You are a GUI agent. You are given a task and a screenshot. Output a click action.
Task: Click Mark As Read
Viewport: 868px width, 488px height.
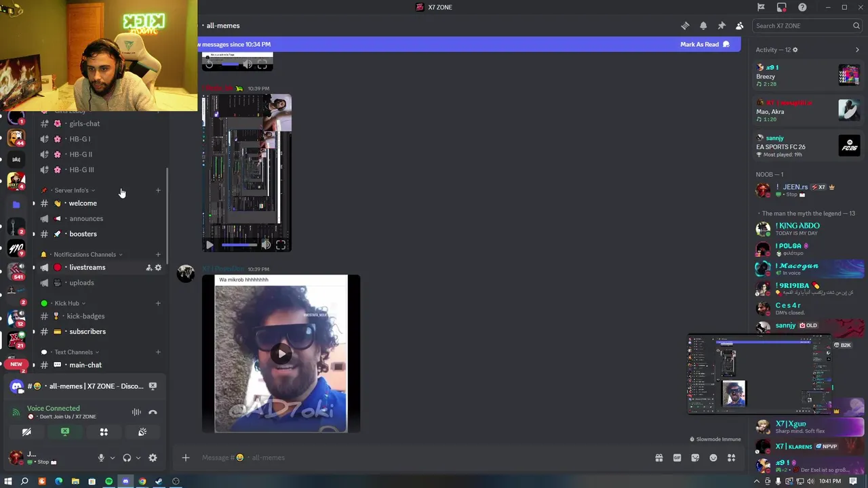(705, 45)
